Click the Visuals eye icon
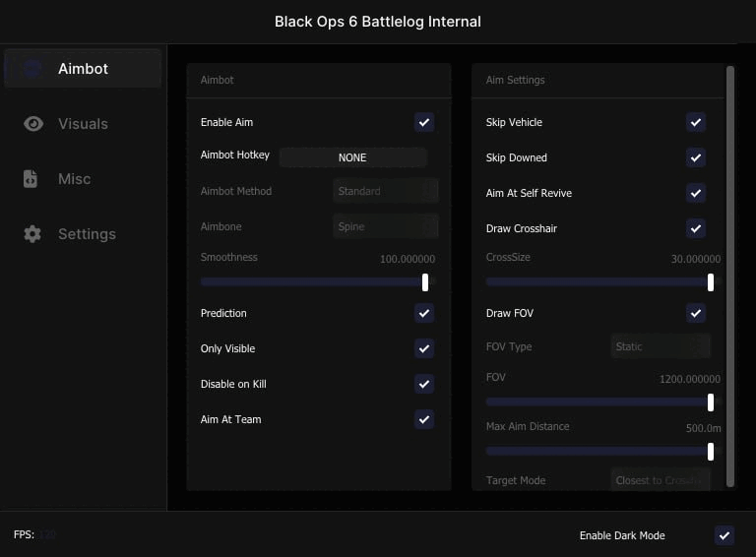 [33, 124]
